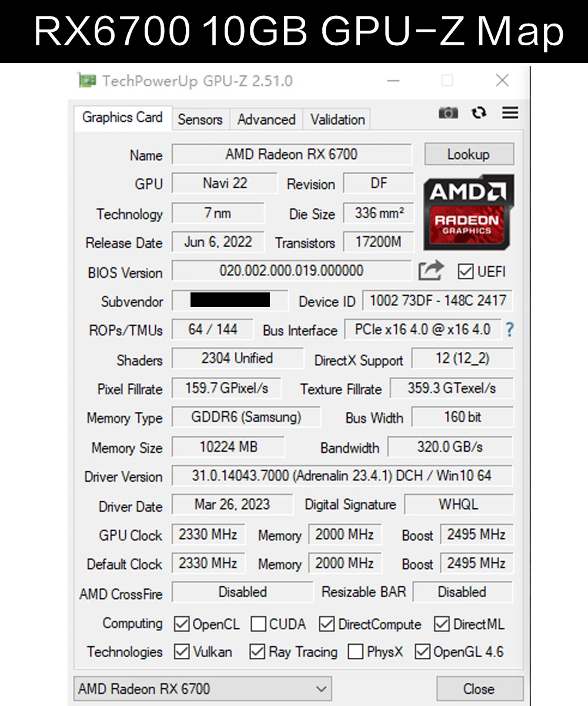This screenshot has width=588, height=706.
Task: Click the Memory Size value 10224 MB
Action: [228, 447]
